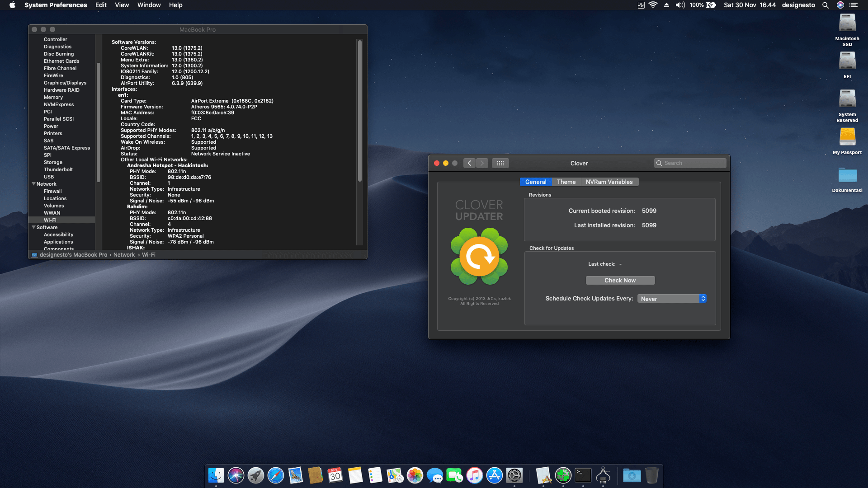This screenshot has height=488, width=868.
Task: Click Check Now button
Action: tap(620, 280)
